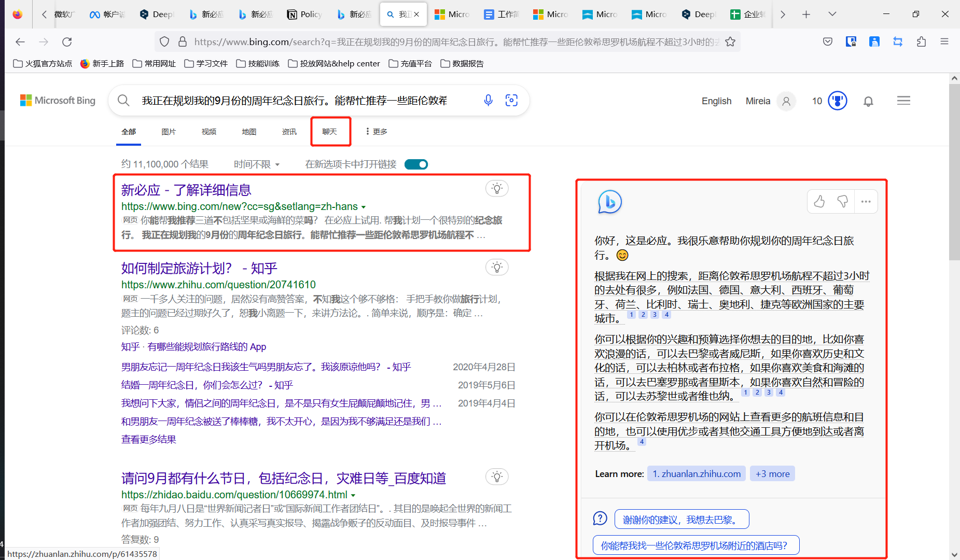Viewport: 960px width, 560px height.
Task: Click the padlock site information icon
Action: [183, 42]
